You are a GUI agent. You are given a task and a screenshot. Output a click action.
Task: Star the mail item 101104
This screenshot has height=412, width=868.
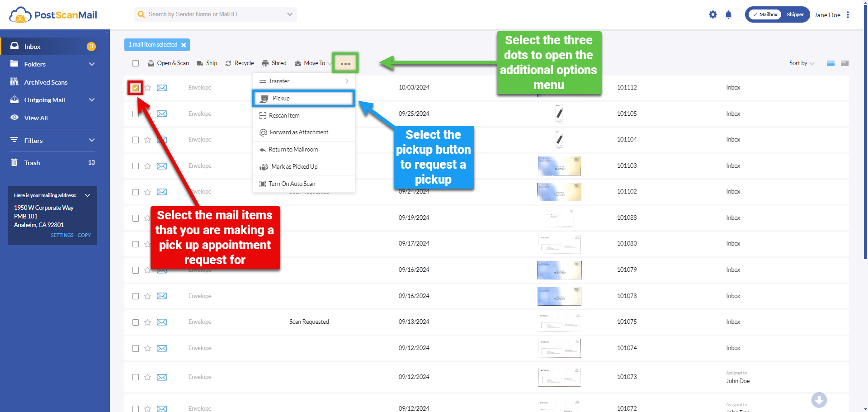pyautogui.click(x=147, y=140)
